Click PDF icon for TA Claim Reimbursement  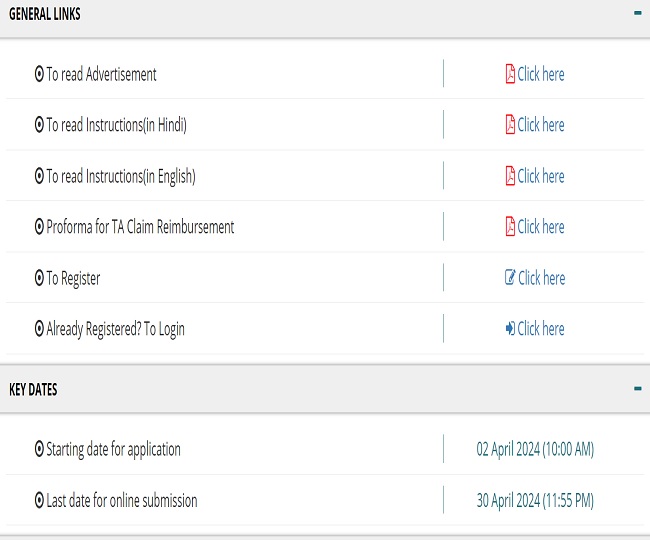pyautogui.click(x=510, y=227)
